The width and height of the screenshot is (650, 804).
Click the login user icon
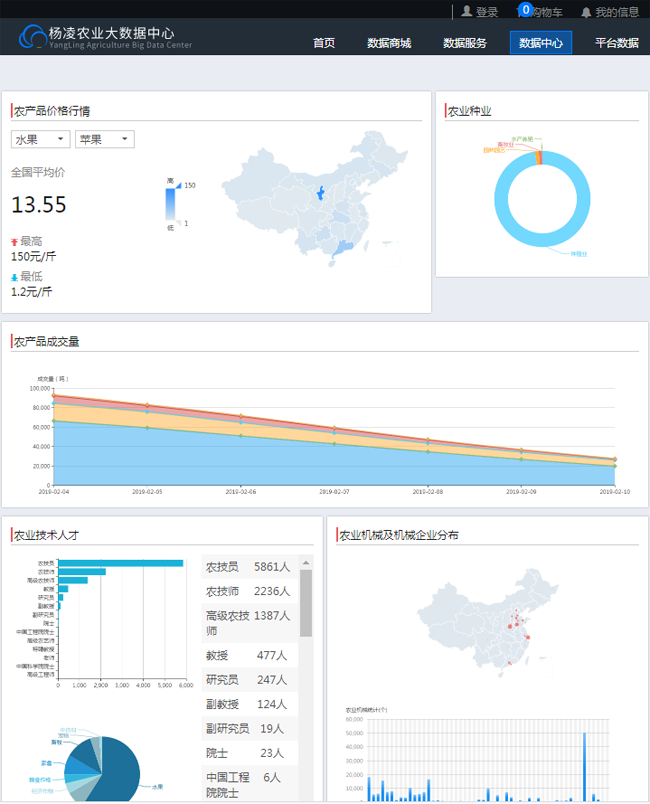[467, 12]
